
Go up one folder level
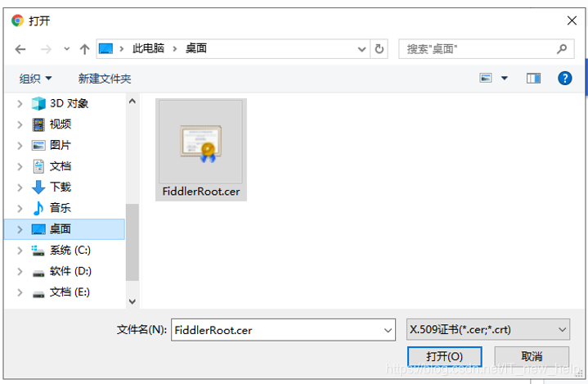click(85, 49)
